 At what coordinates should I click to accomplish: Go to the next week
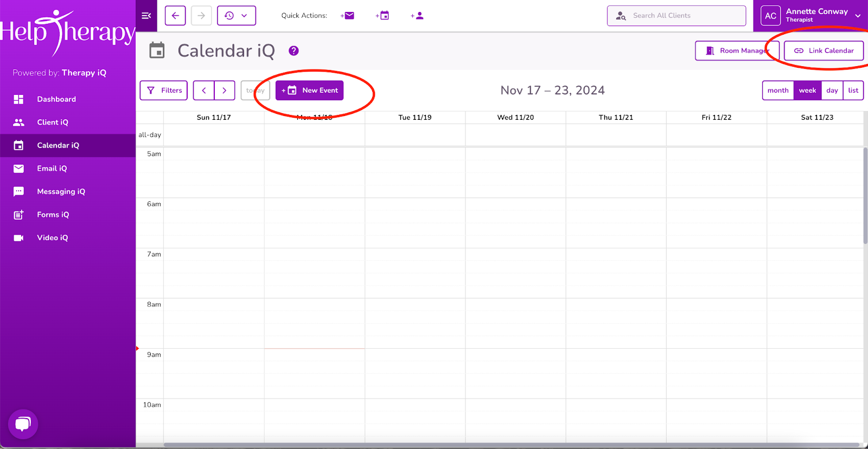[x=225, y=91]
